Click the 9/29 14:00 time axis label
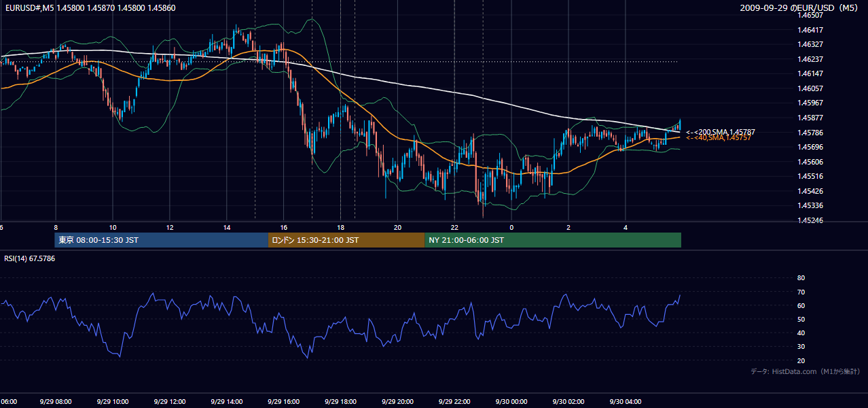This screenshot has width=868, height=408. [227, 401]
